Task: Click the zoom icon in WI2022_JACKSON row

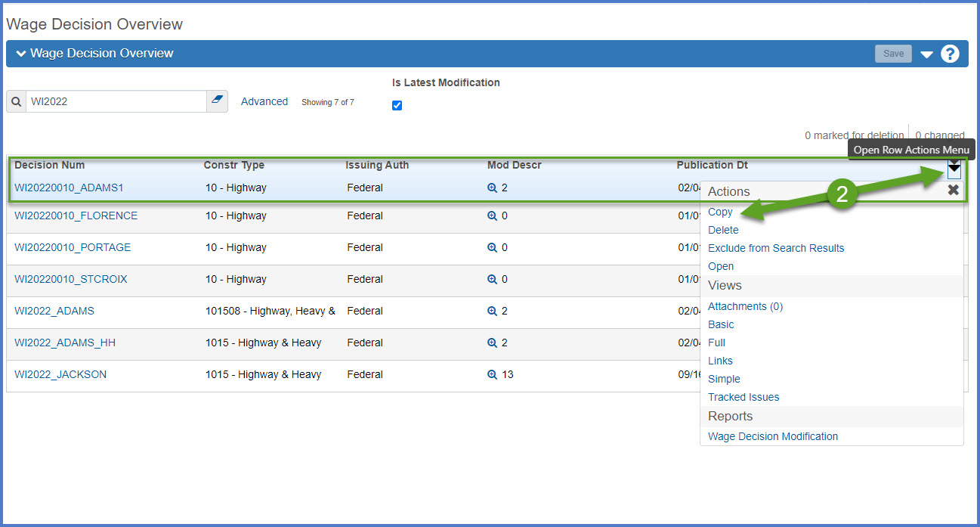Action: [x=492, y=374]
